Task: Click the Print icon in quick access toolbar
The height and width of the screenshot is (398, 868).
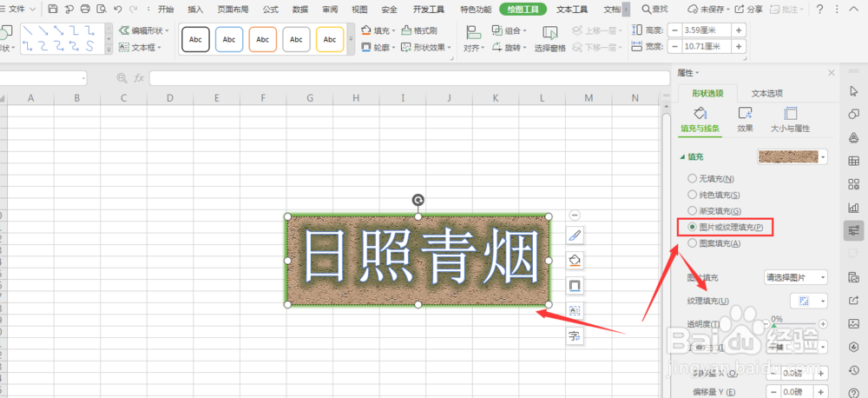Action: point(85,9)
